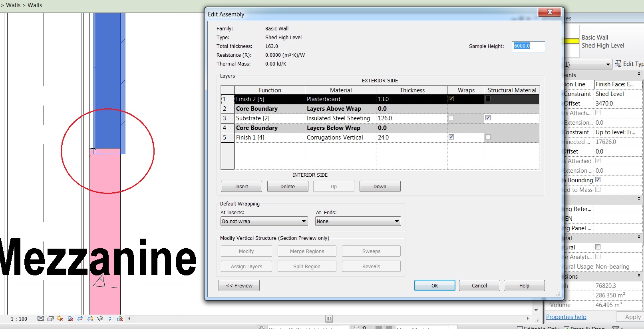644x329 pixels.
Task: Click the Up to level top constraint value
Action: tap(618, 132)
